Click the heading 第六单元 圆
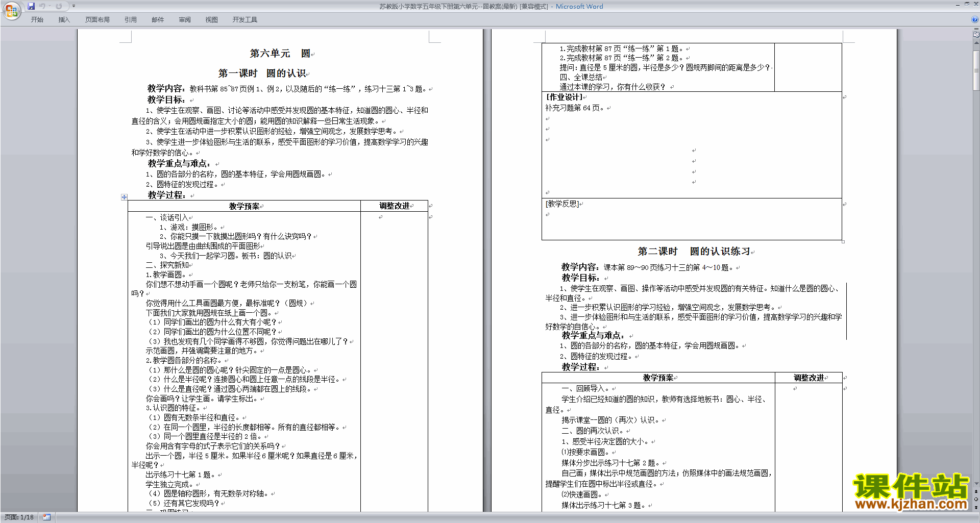Image resolution: width=980 pixels, height=523 pixels. click(280, 54)
